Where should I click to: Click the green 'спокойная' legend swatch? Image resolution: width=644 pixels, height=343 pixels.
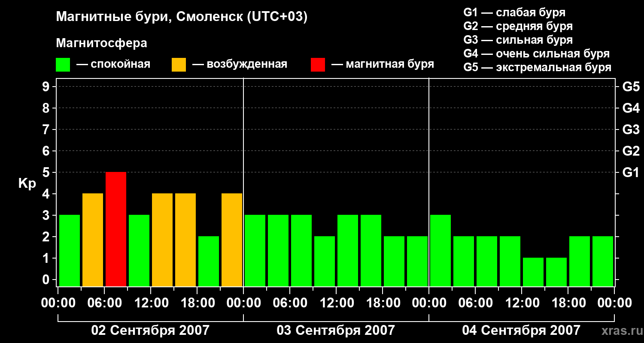pos(63,65)
